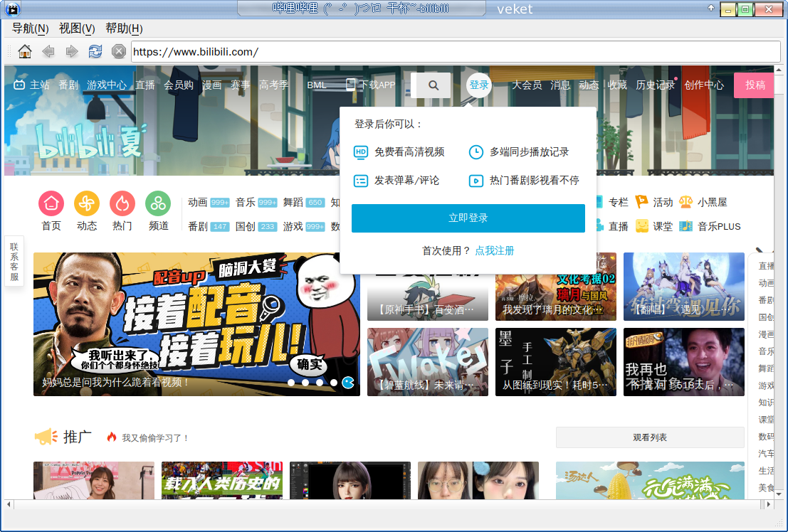Screen dimensions: 788x532
Task: Open the 我发现了璃月的文化 video thumbnail
Action: pyautogui.click(x=556, y=297)
